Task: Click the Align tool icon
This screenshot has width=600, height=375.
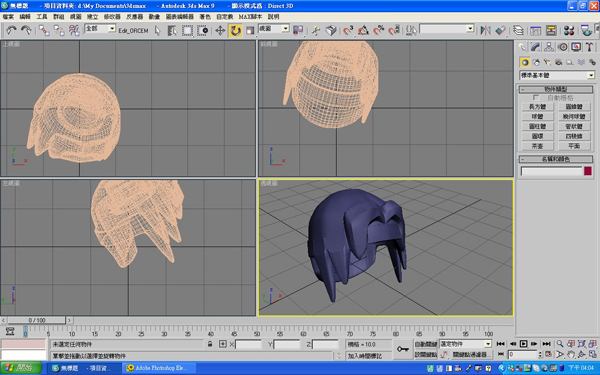Action: (501, 30)
